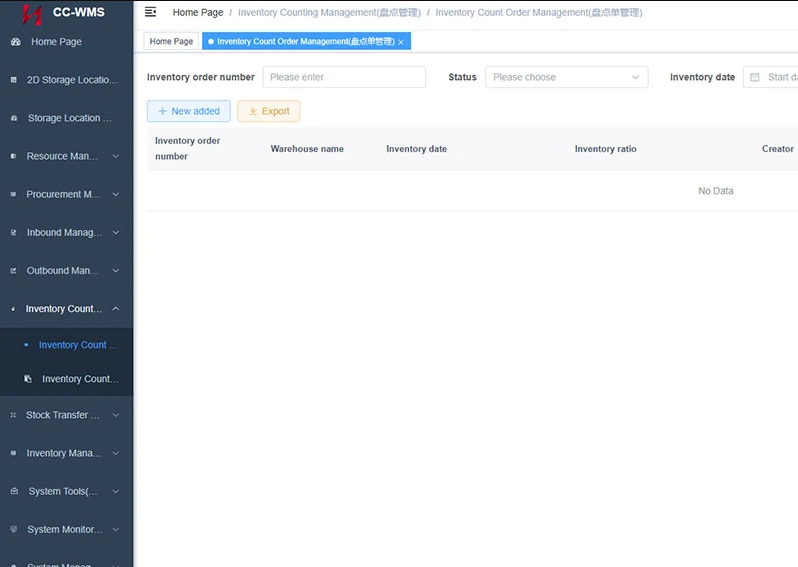Image resolution: width=798 pixels, height=567 pixels.
Task: Click the CC-WMS logo icon
Action: tap(32, 14)
